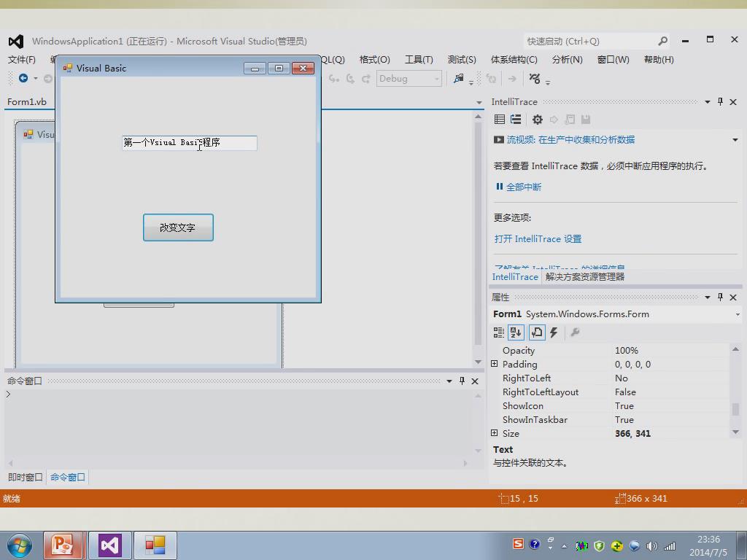Expand the Size property
The width and height of the screenshot is (747, 560).
(x=495, y=433)
